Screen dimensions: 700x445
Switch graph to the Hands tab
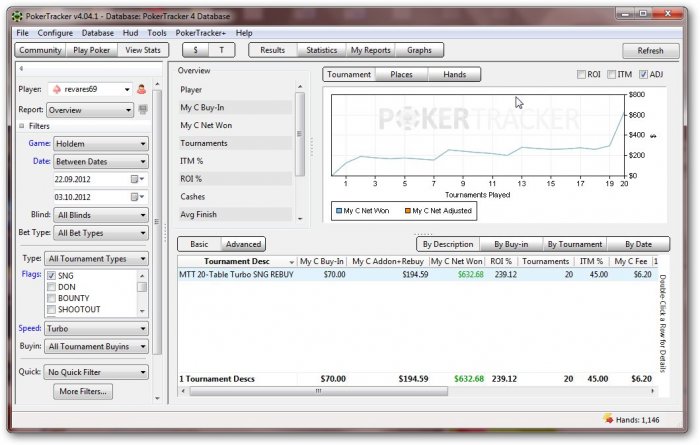point(454,75)
